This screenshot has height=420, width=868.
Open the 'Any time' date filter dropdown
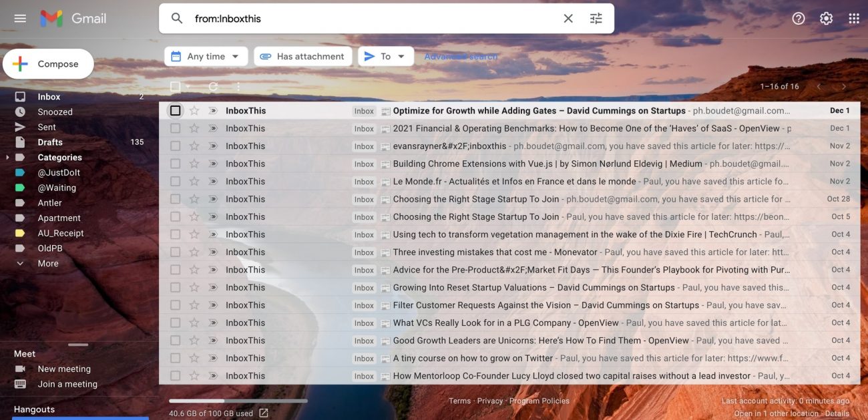206,57
